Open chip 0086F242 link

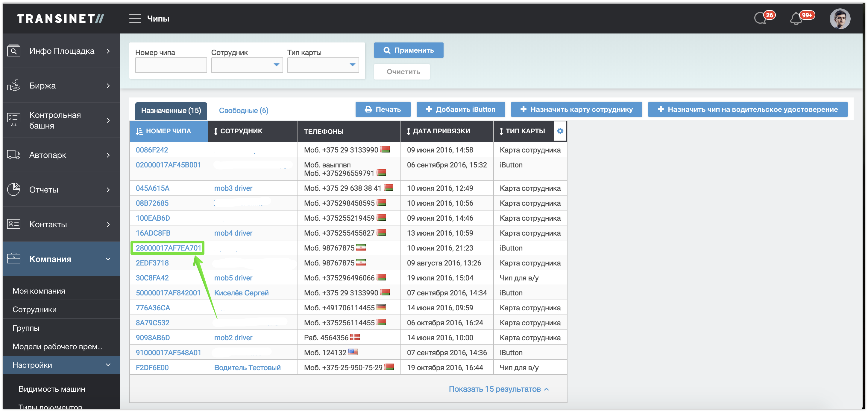152,150
